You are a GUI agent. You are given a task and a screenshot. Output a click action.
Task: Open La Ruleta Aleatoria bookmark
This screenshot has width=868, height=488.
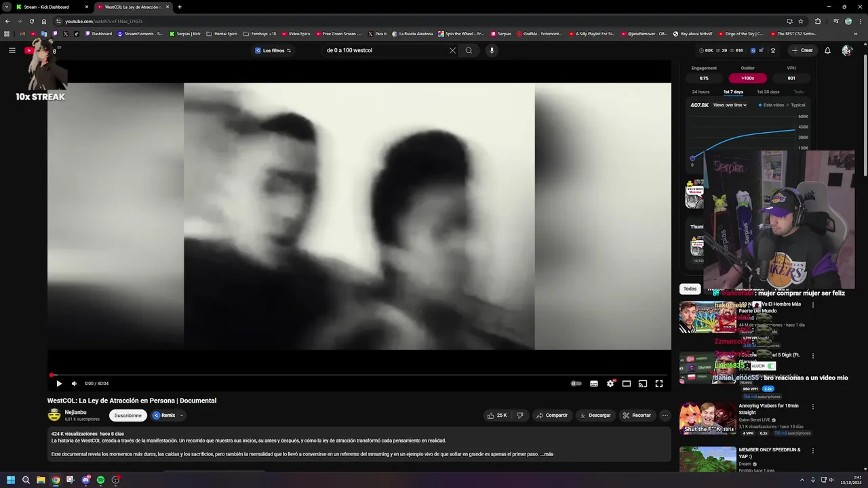pos(412,33)
